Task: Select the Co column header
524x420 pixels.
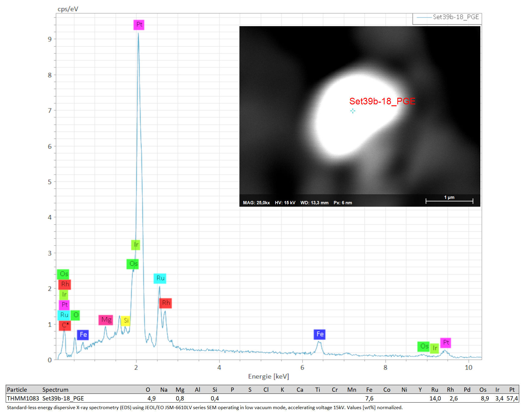Action: tap(387, 390)
